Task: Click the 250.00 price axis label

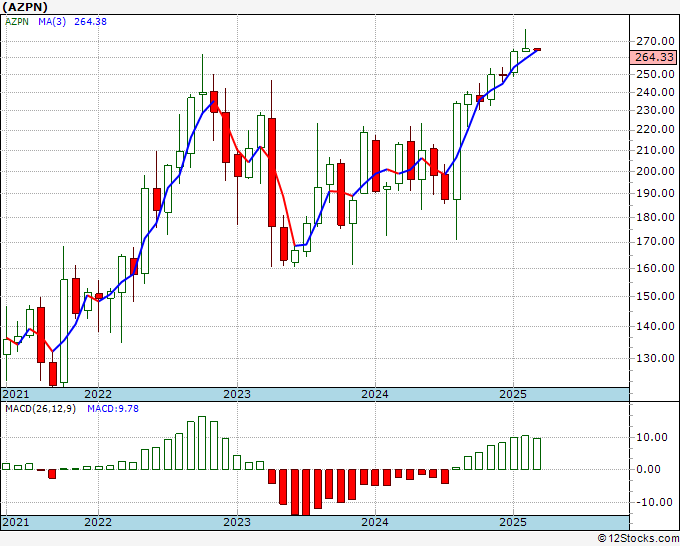Action: point(655,74)
